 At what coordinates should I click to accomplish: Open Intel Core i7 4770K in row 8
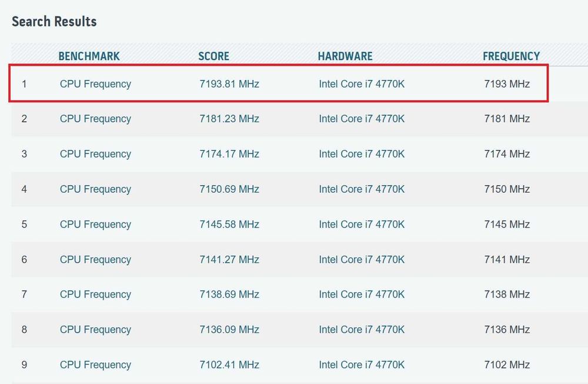tap(362, 330)
